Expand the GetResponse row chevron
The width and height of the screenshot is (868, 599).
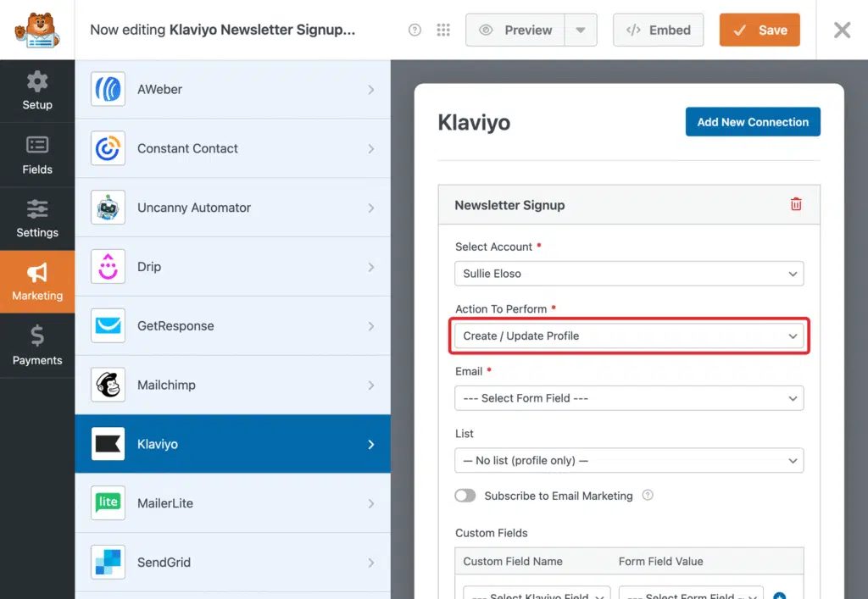pos(371,326)
